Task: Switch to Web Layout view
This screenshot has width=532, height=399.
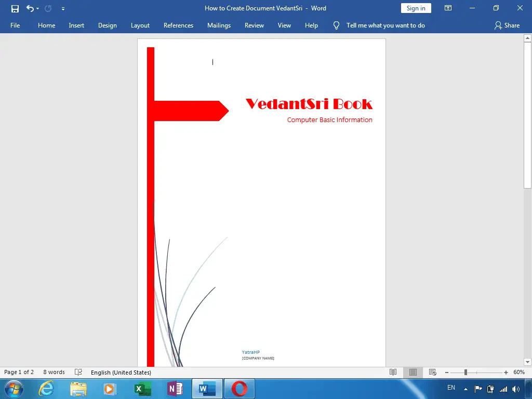Action: pos(433,372)
